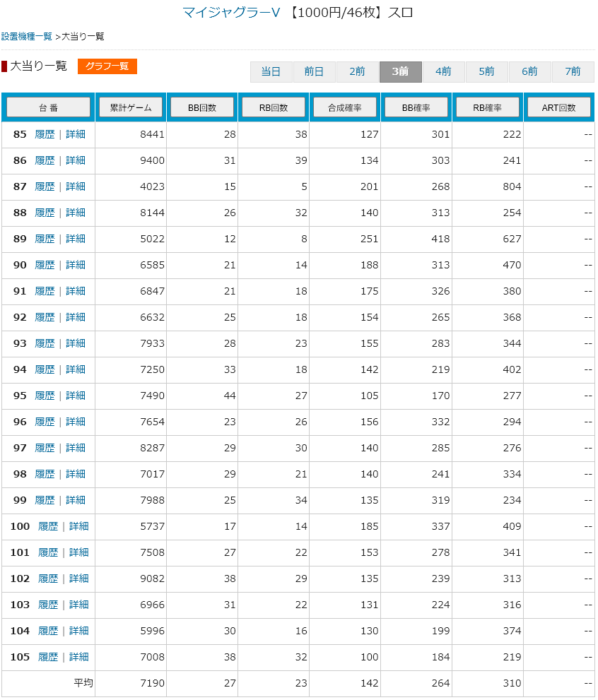The width and height of the screenshot is (598, 700).
Task: Open 詳細 for machine 103
Action: click(79, 605)
